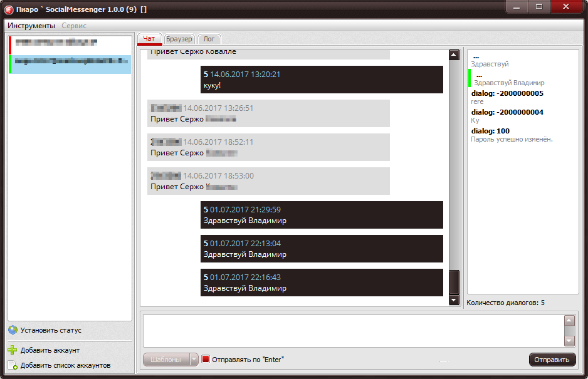The height and width of the screenshot is (379, 588).
Task: Switch to the Лог tab
Action: tap(209, 39)
